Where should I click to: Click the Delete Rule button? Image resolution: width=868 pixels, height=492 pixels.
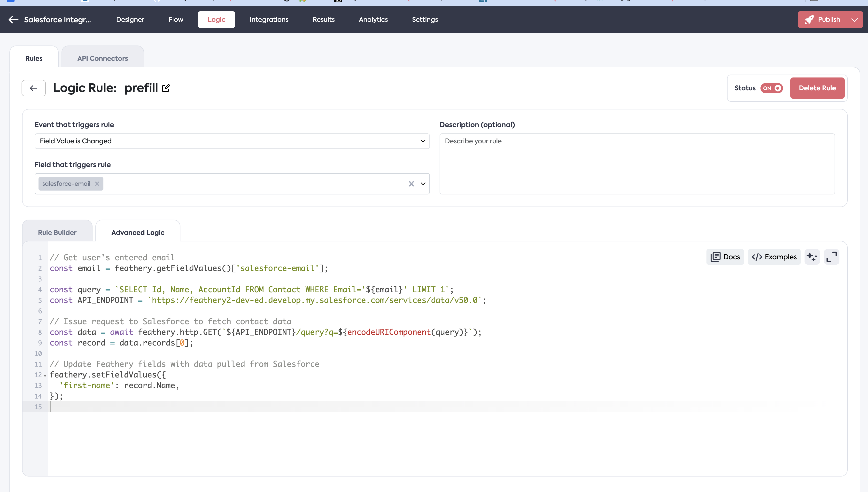click(817, 88)
